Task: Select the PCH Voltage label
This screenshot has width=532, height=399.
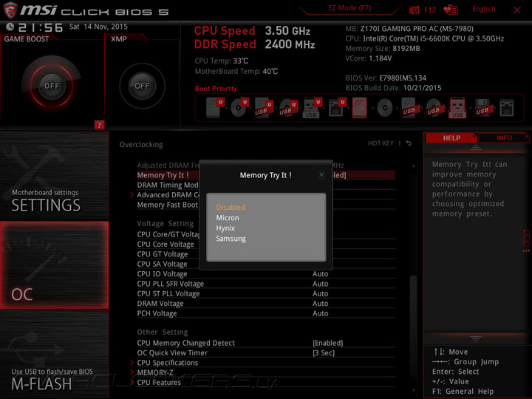Action: tap(157, 313)
